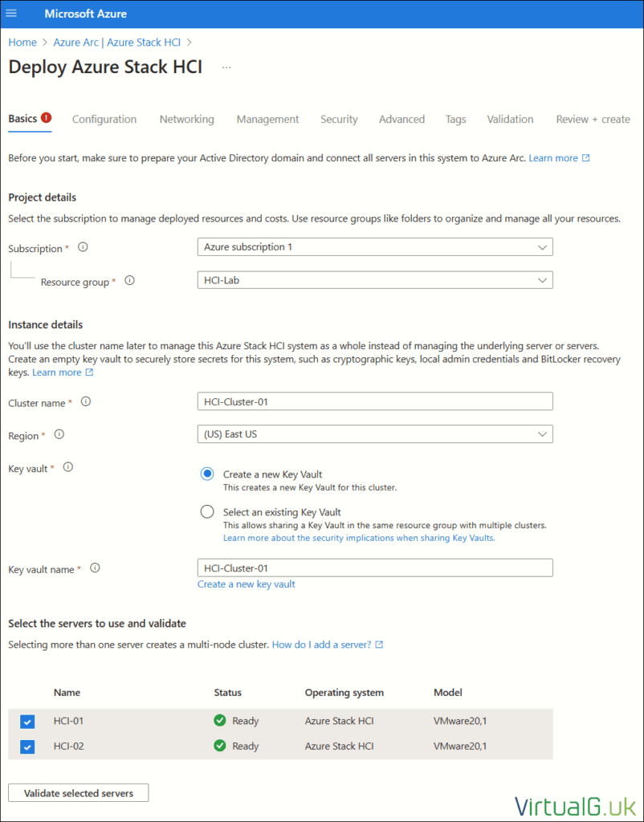
Task: Click the Resource group info icon
Action: click(x=129, y=280)
